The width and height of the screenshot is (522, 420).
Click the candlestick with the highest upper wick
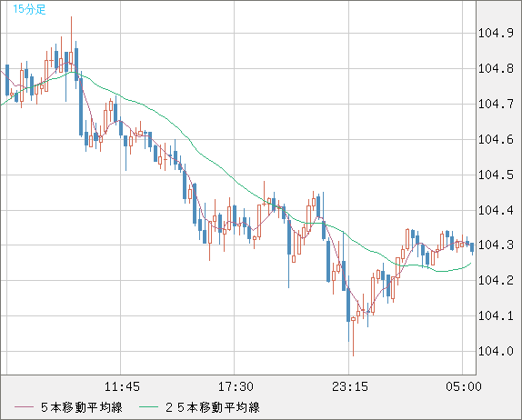(x=71, y=45)
